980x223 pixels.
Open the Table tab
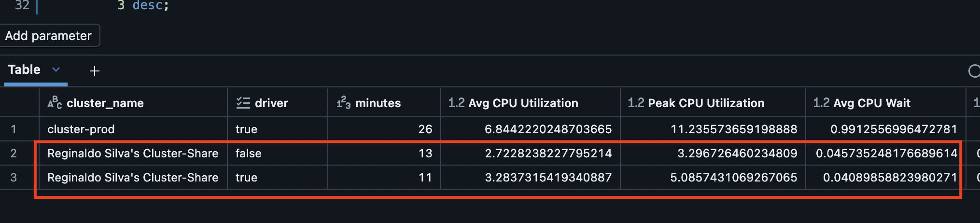24,70
